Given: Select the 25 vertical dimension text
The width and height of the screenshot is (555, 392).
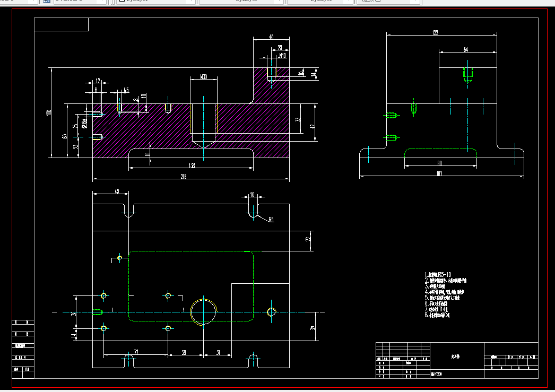Looking at the screenshot, I should pos(75,126).
